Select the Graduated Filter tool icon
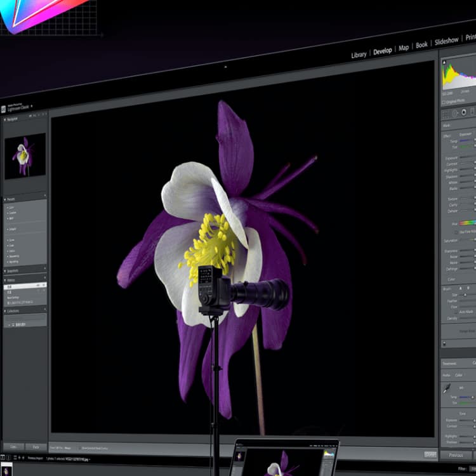The width and height of the screenshot is (476, 476). (x=473, y=111)
